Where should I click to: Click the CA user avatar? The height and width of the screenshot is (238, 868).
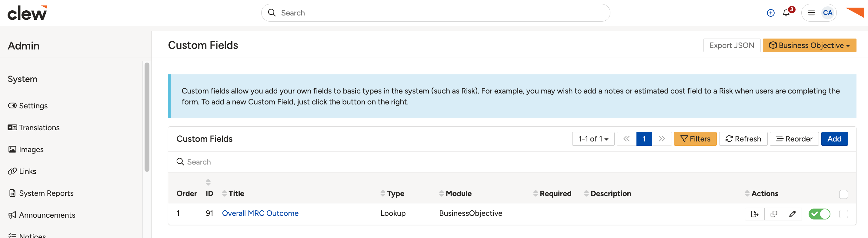[827, 13]
